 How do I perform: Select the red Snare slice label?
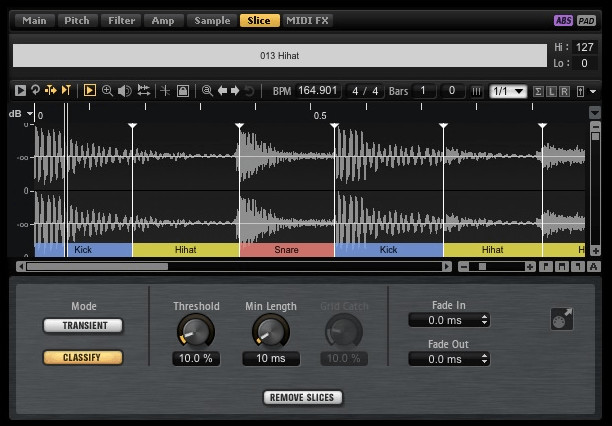286,250
